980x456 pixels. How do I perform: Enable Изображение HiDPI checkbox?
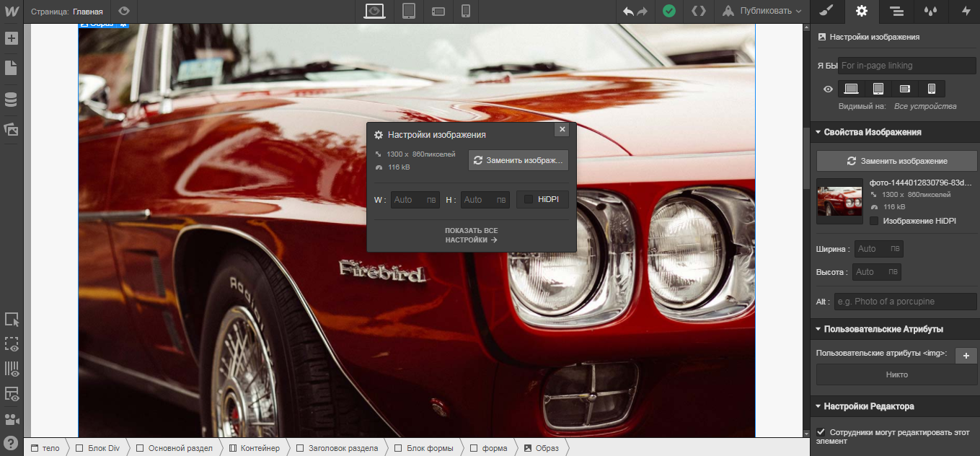tap(874, 221)
